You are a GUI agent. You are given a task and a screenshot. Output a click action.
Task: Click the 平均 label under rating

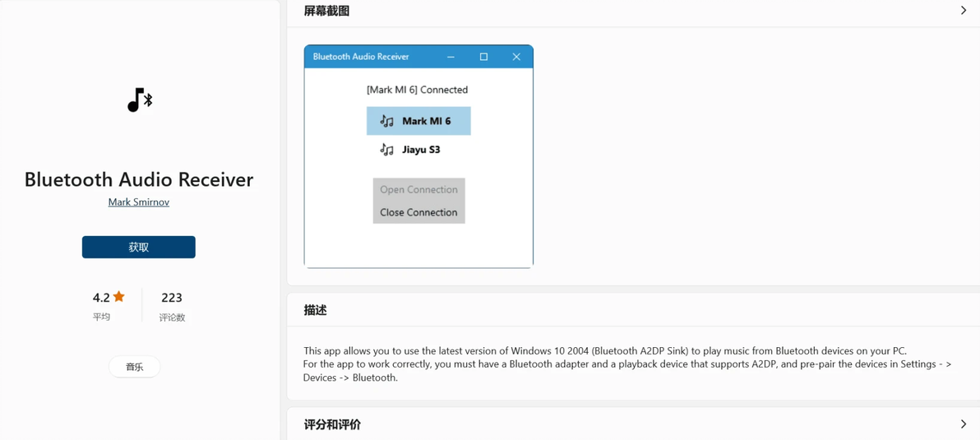click(x=101, y=317)
